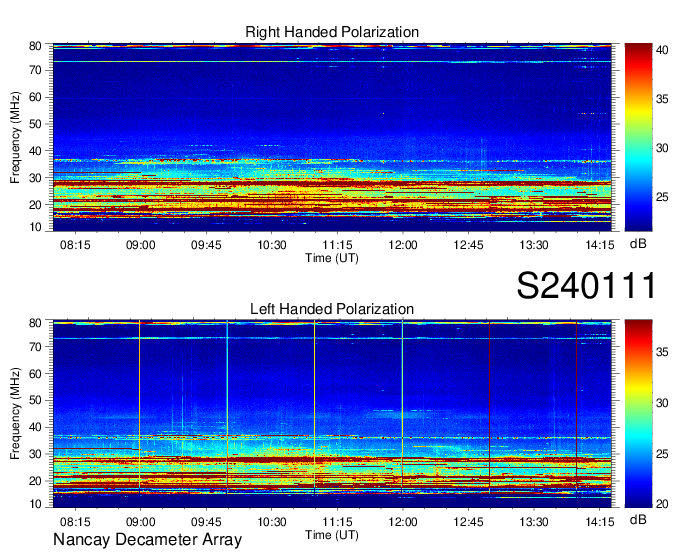Click the "50" frequency tick of Right Handed plot

pyautogui.click(x=35, y=124)
